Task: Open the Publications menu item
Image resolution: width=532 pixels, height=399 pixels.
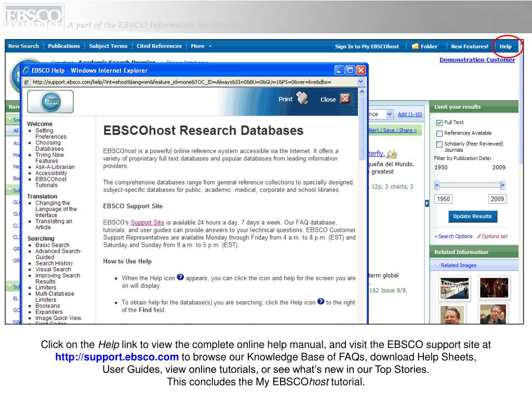Action: (64, 46)
